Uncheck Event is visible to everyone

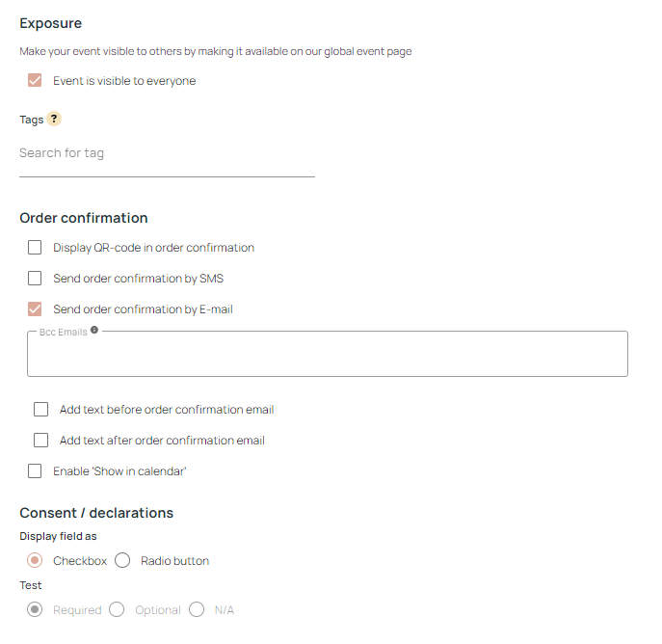click(35, 81)
